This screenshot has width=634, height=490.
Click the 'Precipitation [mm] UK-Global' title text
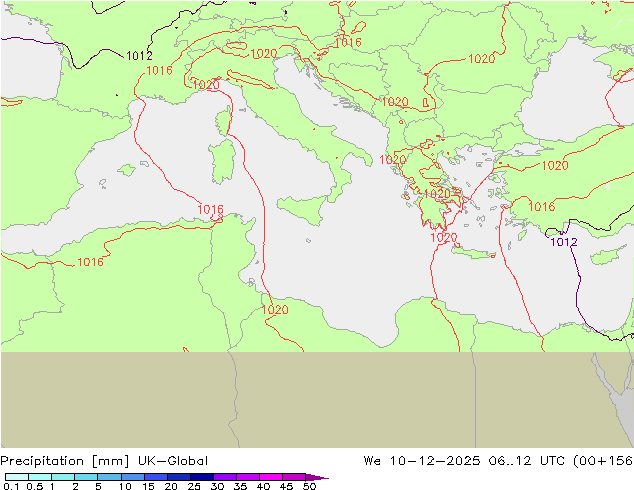(x=104, y=461)
